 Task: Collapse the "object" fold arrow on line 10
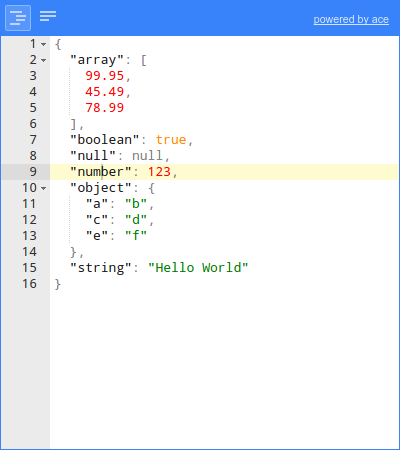pyautogui.click(x=44, y=188)
